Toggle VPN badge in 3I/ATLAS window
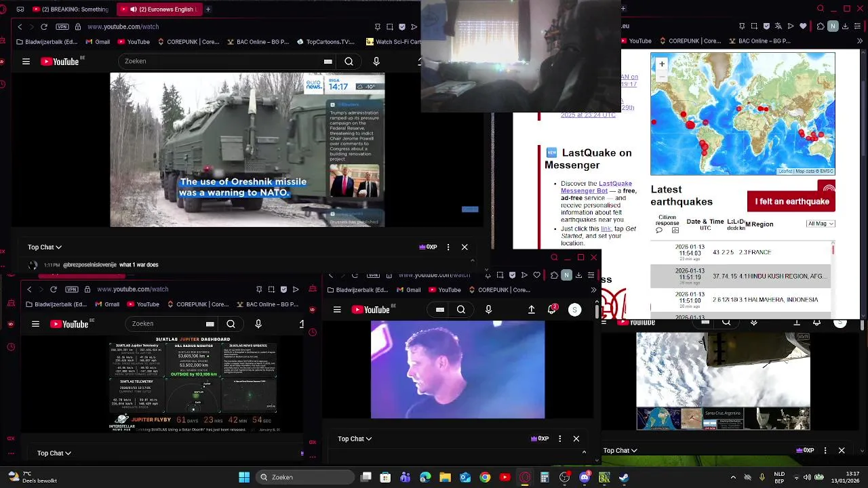The image size is (868, 488). click(72, 289)
